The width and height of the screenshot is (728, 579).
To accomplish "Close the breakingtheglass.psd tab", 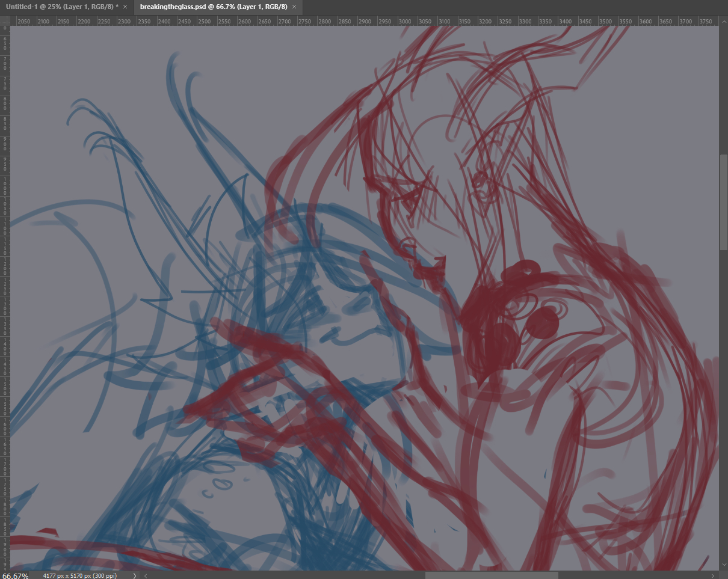I will (295, 7).
